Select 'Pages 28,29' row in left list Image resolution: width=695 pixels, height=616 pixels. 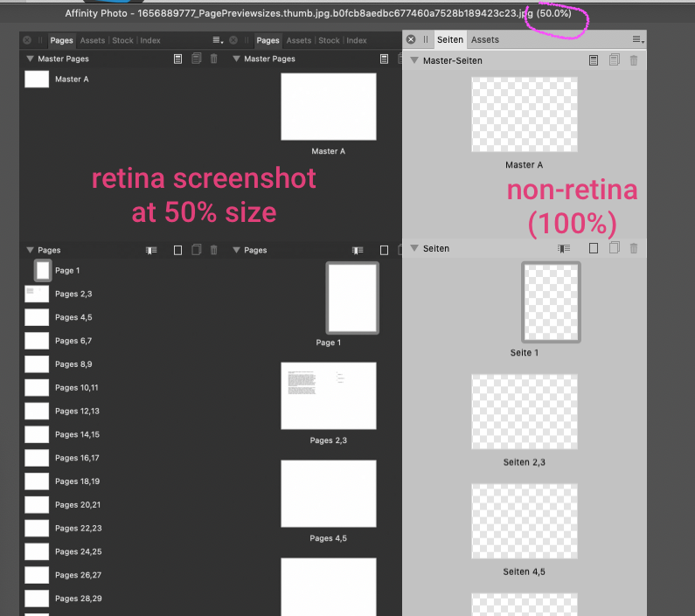pyautogui.click(x=124, y=599)
